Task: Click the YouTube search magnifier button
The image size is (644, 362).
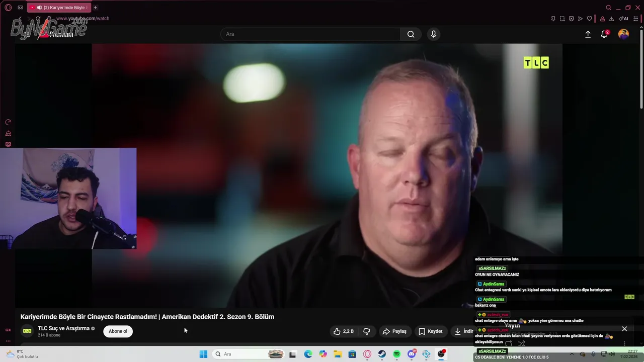Action: (x=411, y=34)
